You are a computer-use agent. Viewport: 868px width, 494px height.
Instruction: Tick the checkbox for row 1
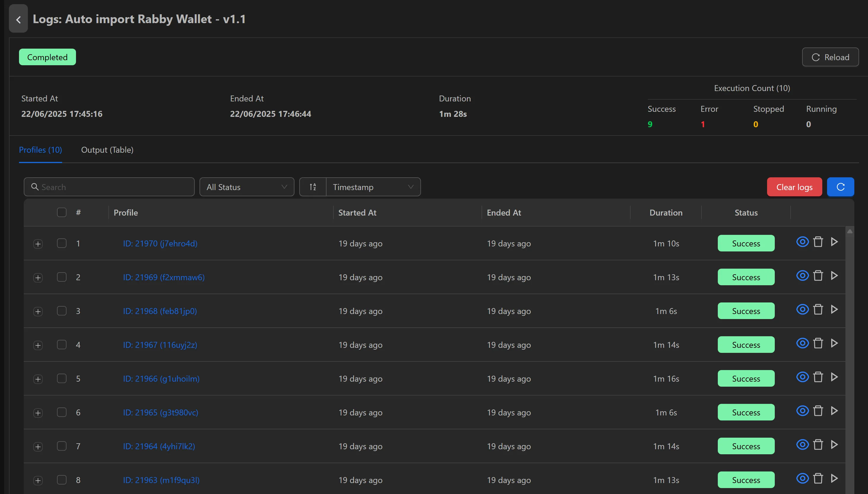[61, 243]
